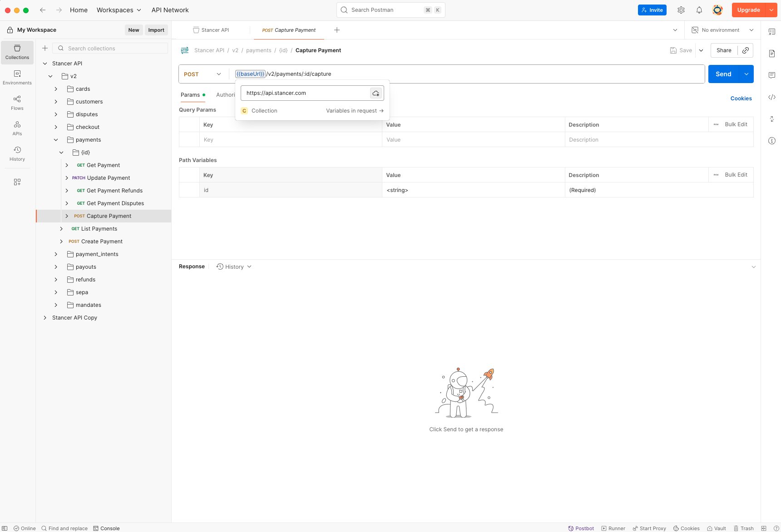The width and height of the screenshot is (781, 532).
Task: Expand the Stancer API Copy collection
Action: (x=45, y=318)
